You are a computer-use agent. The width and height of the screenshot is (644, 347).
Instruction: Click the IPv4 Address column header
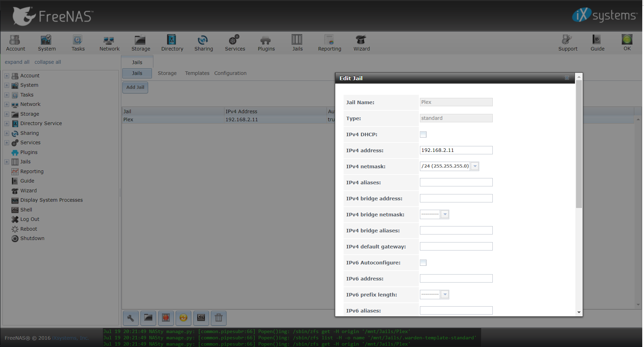[275, 111]
